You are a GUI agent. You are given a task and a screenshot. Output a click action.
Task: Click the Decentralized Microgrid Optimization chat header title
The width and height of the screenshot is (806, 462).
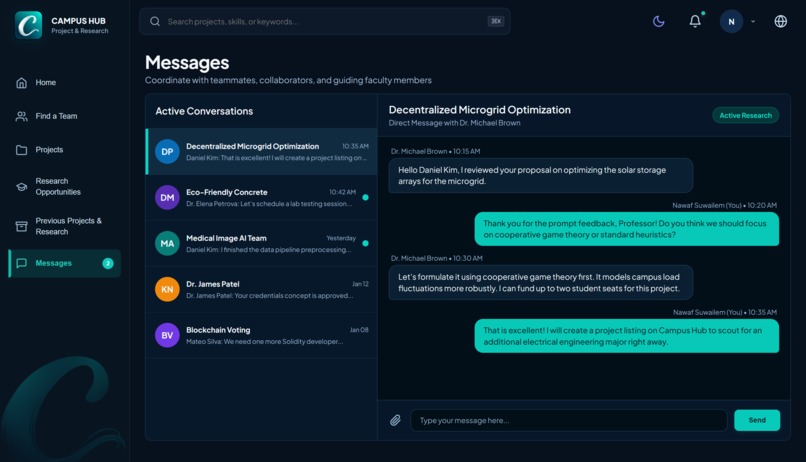480,110
